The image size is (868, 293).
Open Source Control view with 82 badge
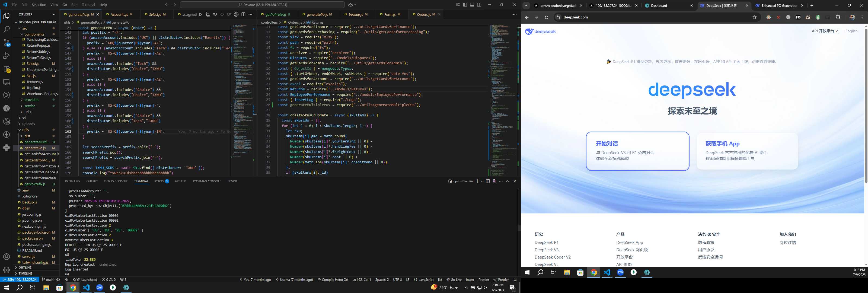(7, 43)
